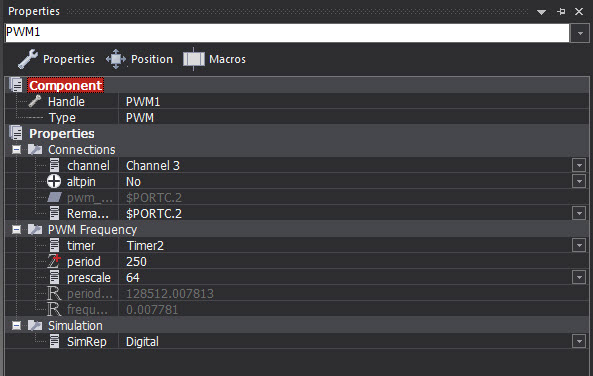Viewport: 593px width, 376px height.
Task: Click the Handle value PWM1
Action: (143, 101)
